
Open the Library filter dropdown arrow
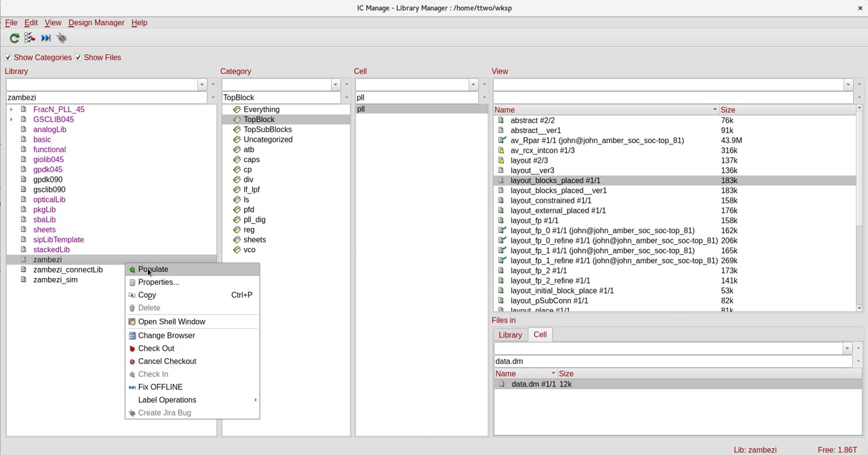(x=201, y=85)
